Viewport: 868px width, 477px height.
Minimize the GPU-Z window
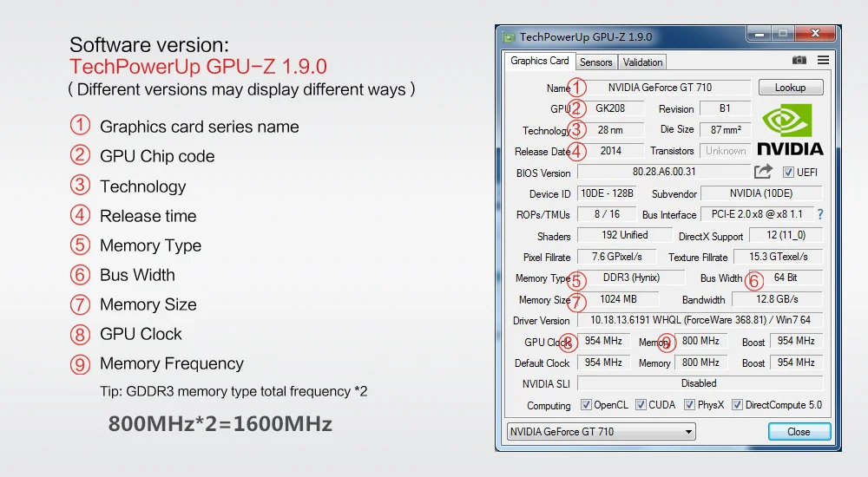point(759,34)
